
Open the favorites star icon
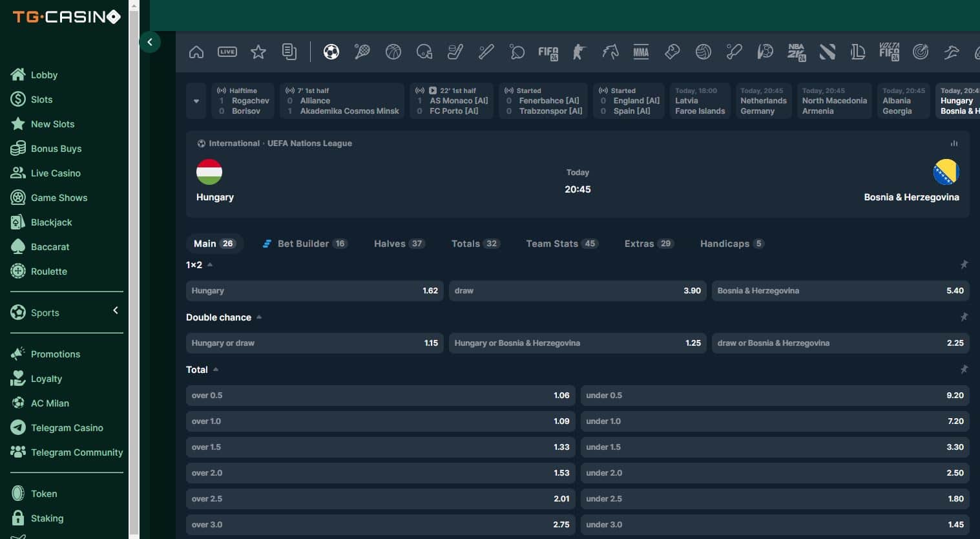coord(258,52)
